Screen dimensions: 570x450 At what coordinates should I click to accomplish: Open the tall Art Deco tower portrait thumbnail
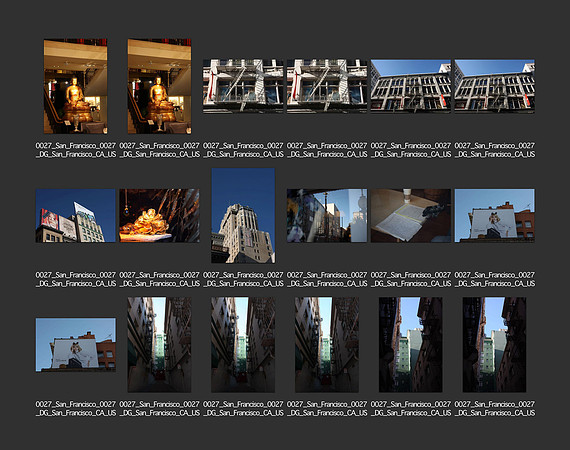243,216
